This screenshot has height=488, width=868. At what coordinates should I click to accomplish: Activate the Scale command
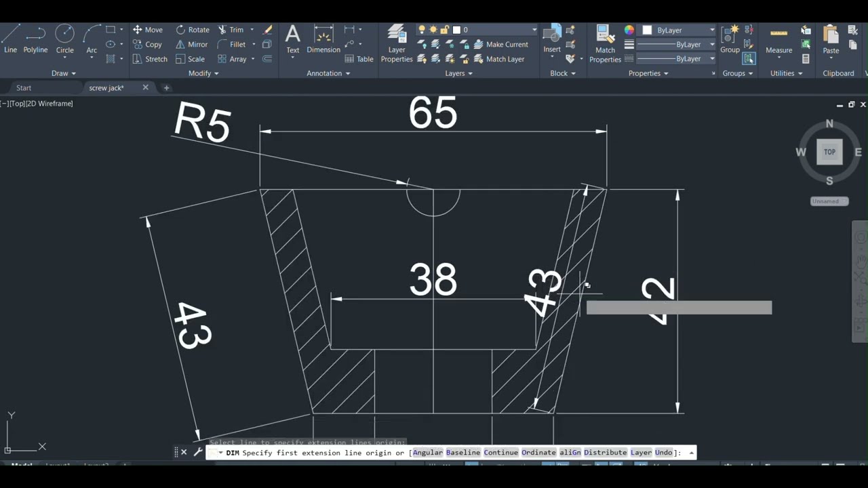(190, 59)
